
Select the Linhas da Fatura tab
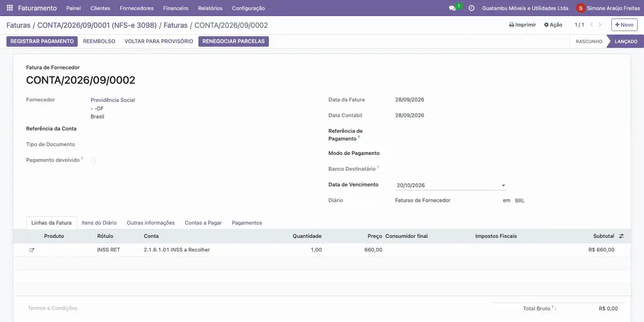pyautogui.click(x=51, y=223)
